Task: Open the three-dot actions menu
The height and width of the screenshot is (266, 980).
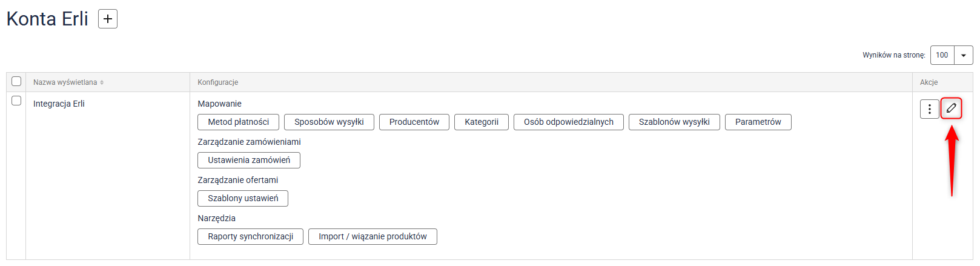Action: tap(929, 109)
